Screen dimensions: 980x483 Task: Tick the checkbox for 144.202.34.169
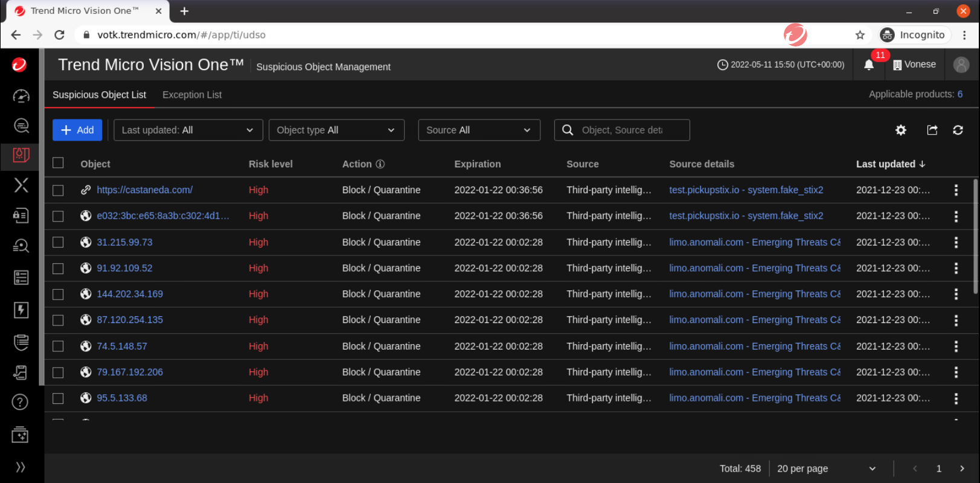pos(58,294)
